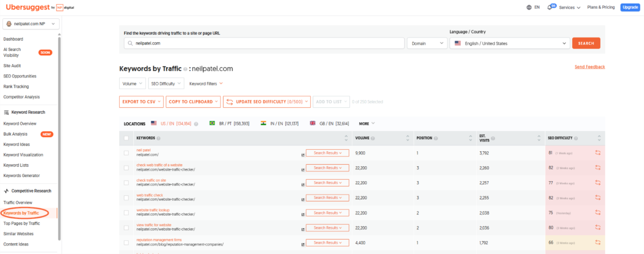
Task: Refresh SEO difficulty for reputation management firms
Action: (598, 243)
